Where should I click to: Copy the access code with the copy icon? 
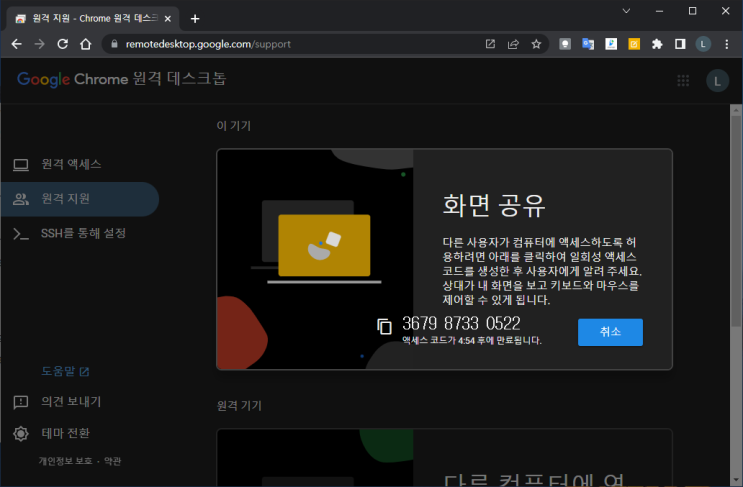[x=384, y=326]
